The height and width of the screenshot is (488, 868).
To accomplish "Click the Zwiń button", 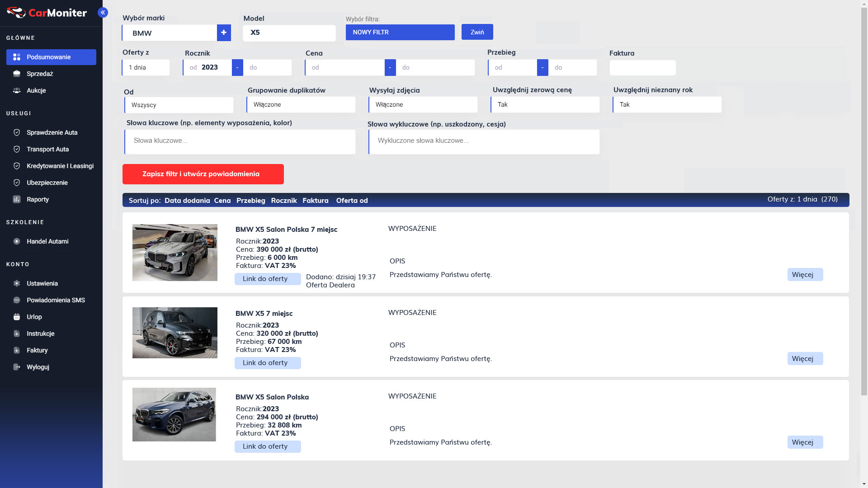I will (477, 32).
